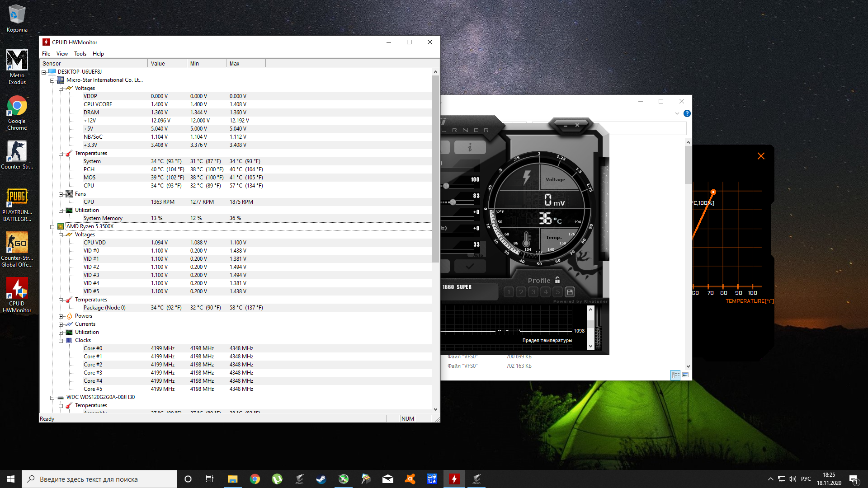Click the power limit slider handle
This screenshot has height=488, width=868.
(x=446, y=186)
